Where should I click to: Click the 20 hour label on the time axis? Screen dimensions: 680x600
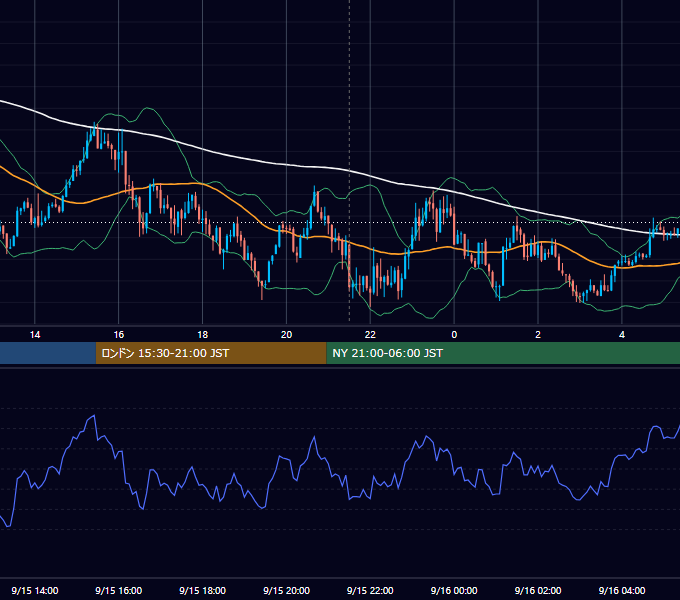tap(286, 335)
